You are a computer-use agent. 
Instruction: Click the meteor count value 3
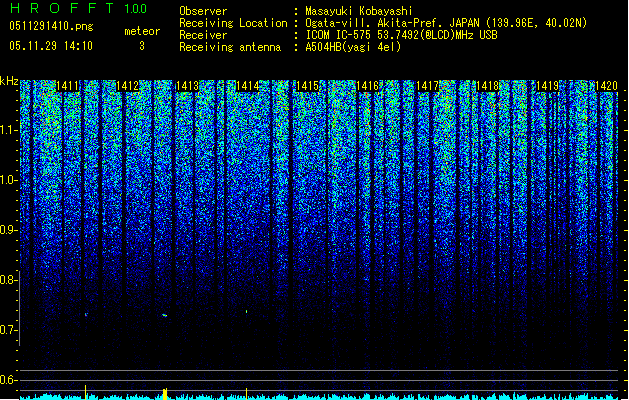click(142, 46)
